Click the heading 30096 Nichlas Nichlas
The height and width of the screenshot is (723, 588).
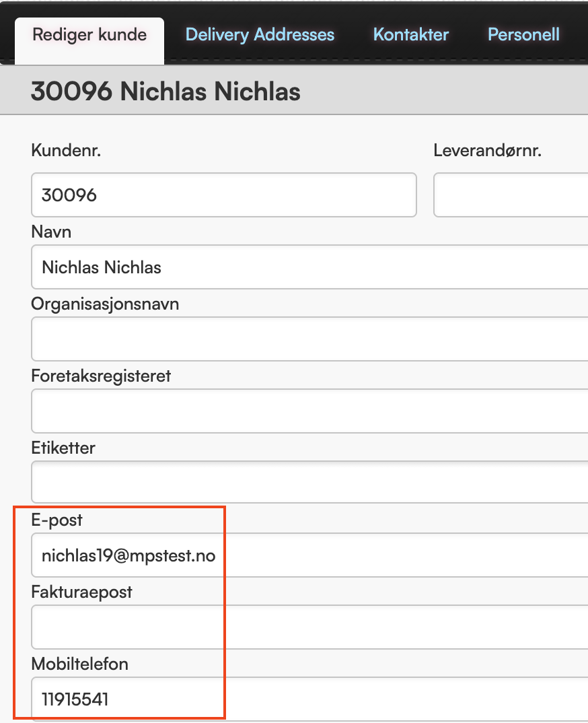pyautogui.click(x=166, y=91)
